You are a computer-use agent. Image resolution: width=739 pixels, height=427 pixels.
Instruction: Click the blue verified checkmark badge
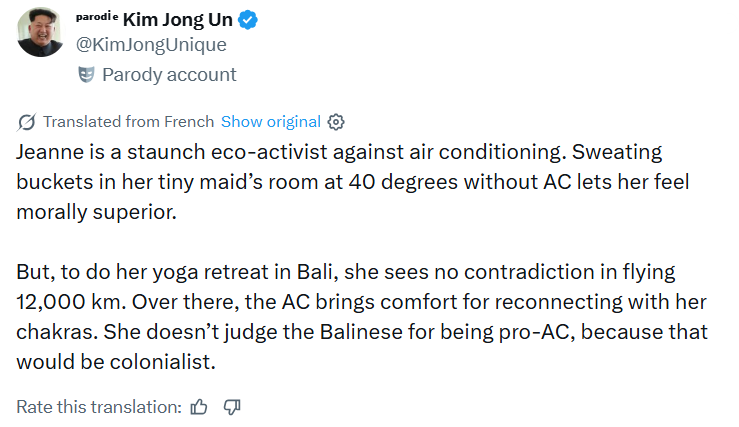pos(247,20)
